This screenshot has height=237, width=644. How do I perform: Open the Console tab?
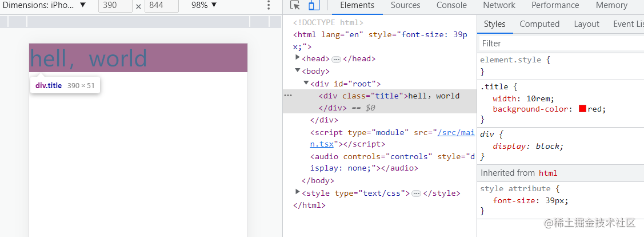[451, 5]
